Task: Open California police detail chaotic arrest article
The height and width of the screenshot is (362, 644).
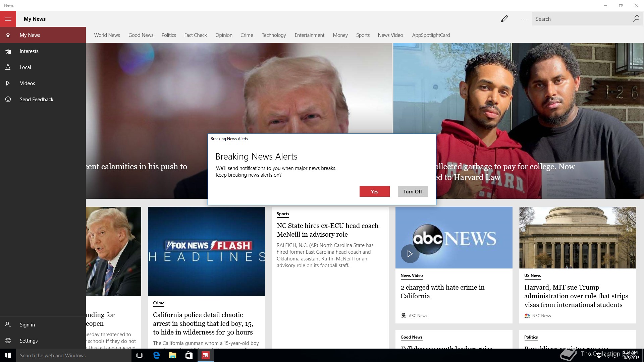Action: 203,323
